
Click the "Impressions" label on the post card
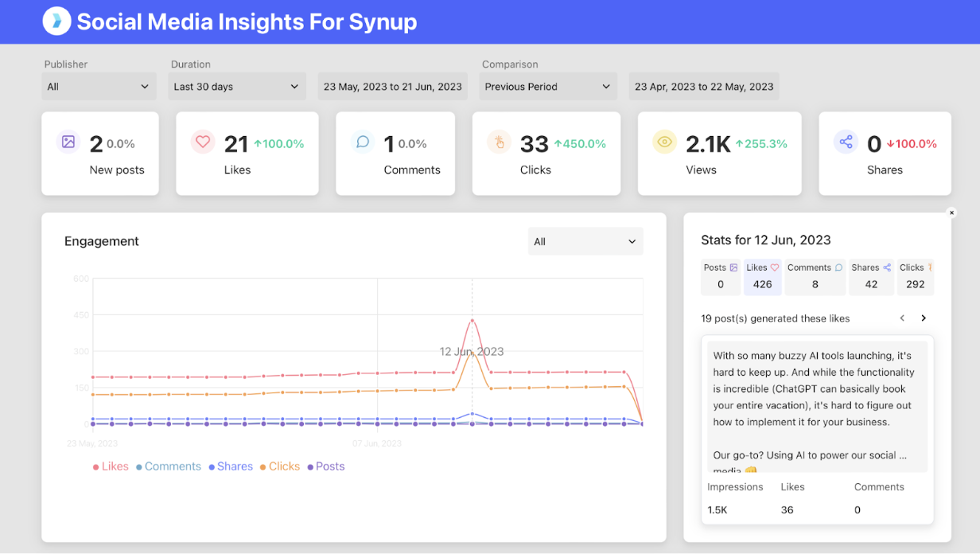point(735,487)
